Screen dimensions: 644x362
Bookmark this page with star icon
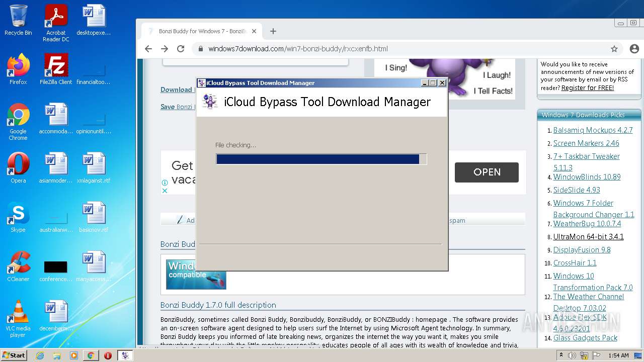[614, 49]
